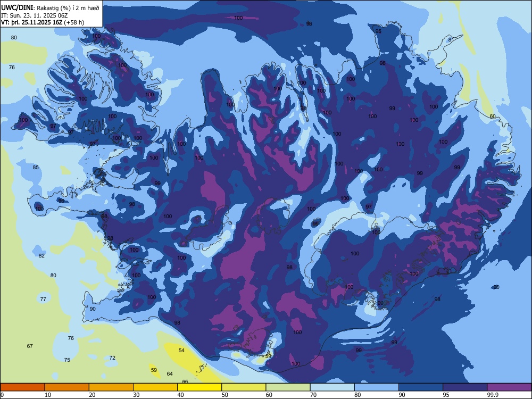Screen dimensions: 532x399
Task: Click the 99.9 legend tick label
Action: (x=493, y=395)
